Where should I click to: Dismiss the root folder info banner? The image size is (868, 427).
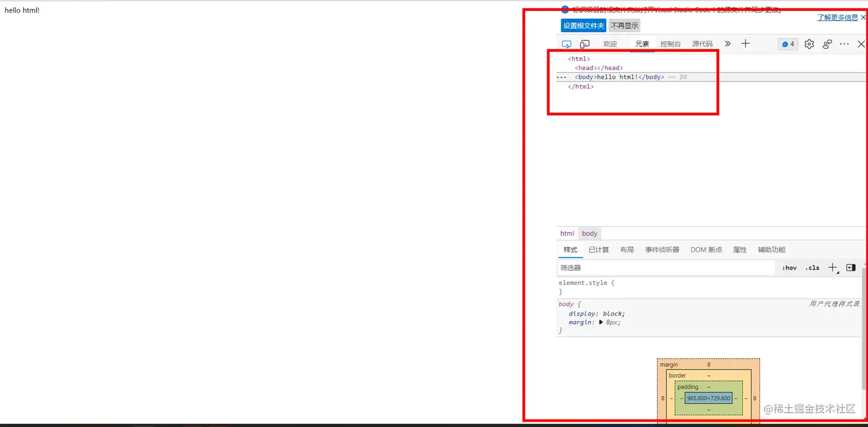[x=863, y=18]
